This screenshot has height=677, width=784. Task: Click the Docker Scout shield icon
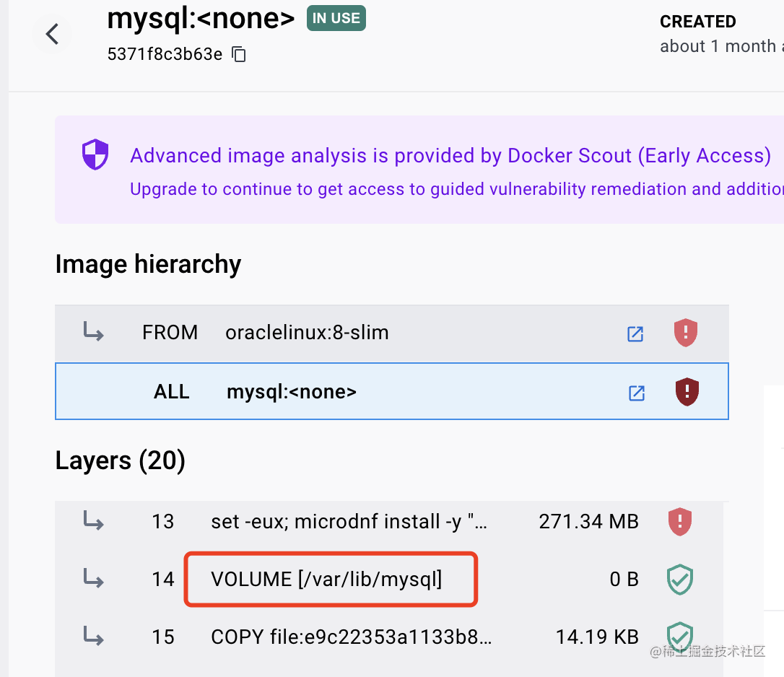pos(95,155)
